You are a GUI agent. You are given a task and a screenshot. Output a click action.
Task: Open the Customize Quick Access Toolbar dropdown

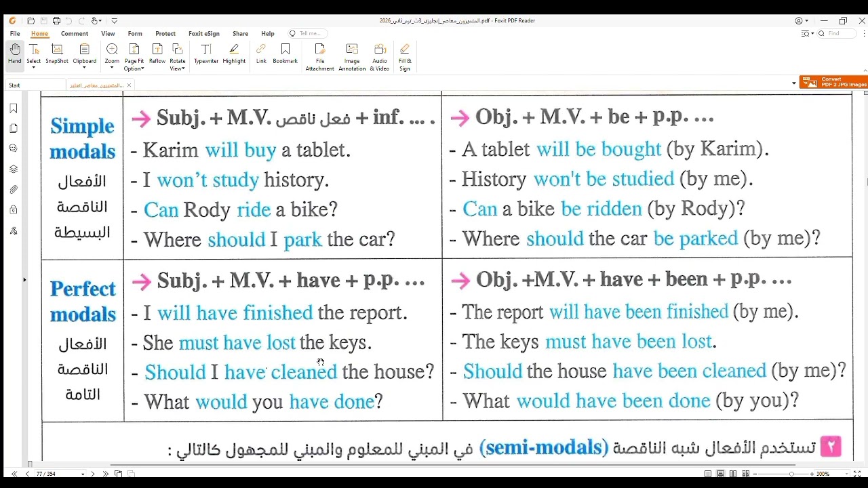[114, 21]
